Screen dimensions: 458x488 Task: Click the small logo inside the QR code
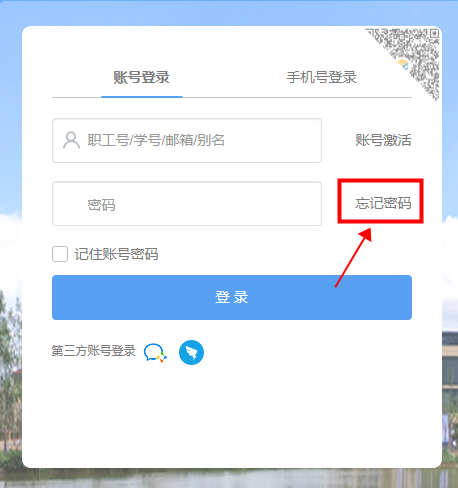403,64
